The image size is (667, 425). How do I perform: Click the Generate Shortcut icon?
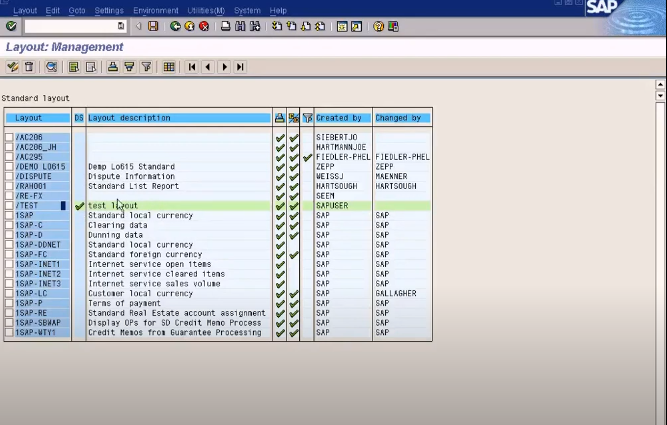tap(356, 26)
